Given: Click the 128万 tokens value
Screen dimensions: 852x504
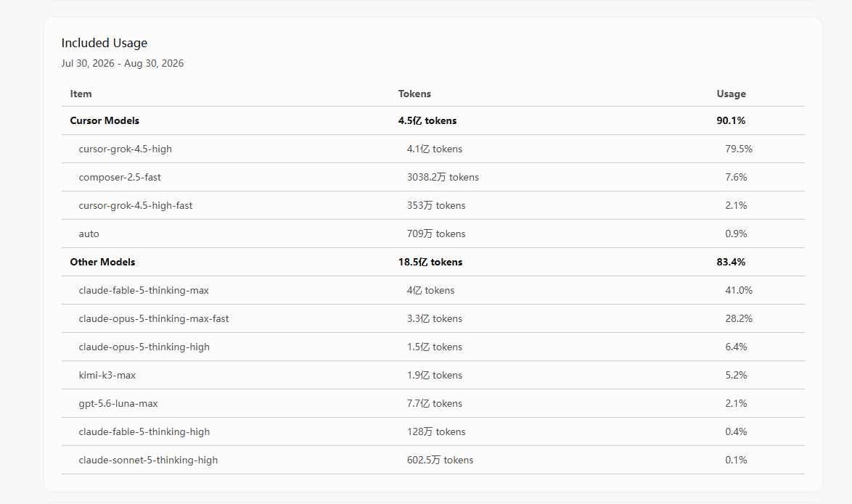Looking at the screenshot, I should pyautogui.click(x=435, y=431).
